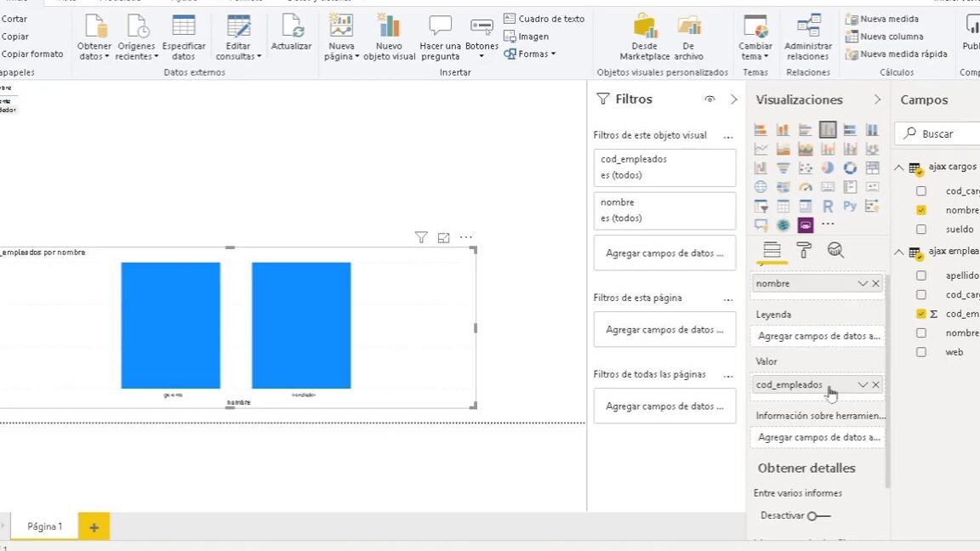This screenshot has height=551, width=980.
Task: Select the treemap visual icon
Action: 872,168
